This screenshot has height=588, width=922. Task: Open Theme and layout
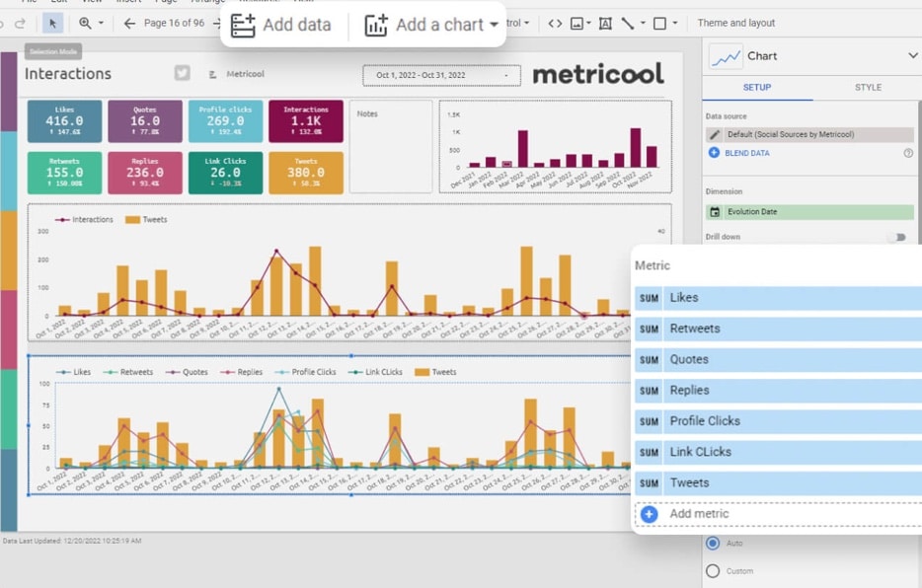[736, 24]
